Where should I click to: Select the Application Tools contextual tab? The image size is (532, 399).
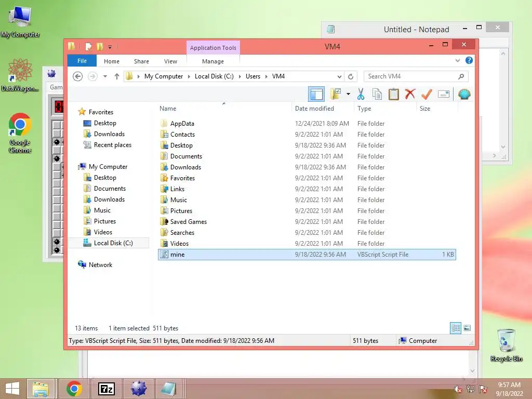click(213, 48)
